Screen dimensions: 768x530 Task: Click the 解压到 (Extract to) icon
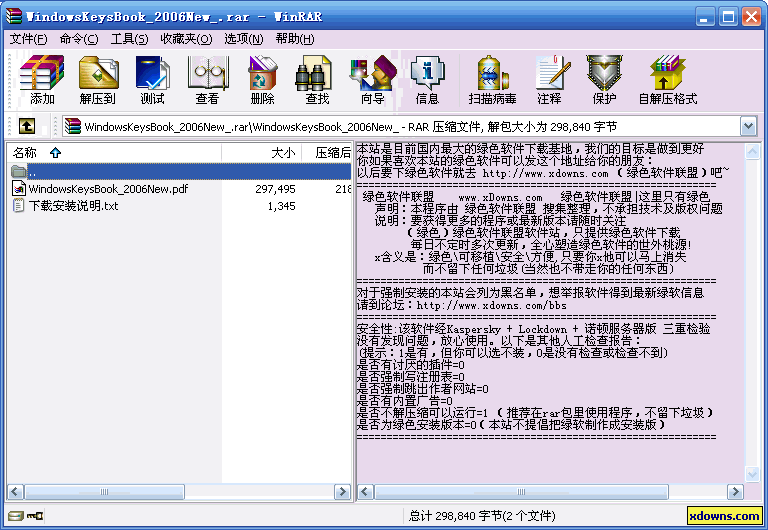coord(98,72)
